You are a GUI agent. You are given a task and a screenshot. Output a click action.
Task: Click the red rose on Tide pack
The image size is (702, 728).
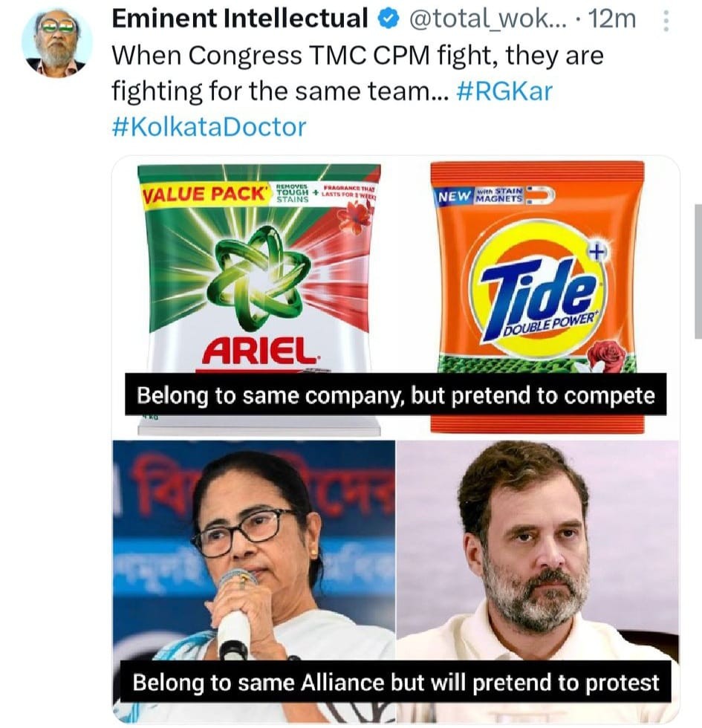[x=607, y=354]
